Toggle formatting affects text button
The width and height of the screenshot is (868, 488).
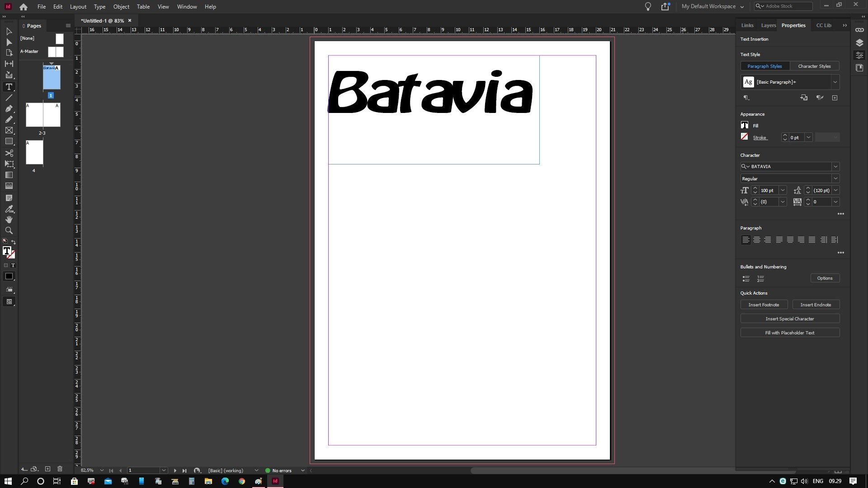click(x=13, y=265)
